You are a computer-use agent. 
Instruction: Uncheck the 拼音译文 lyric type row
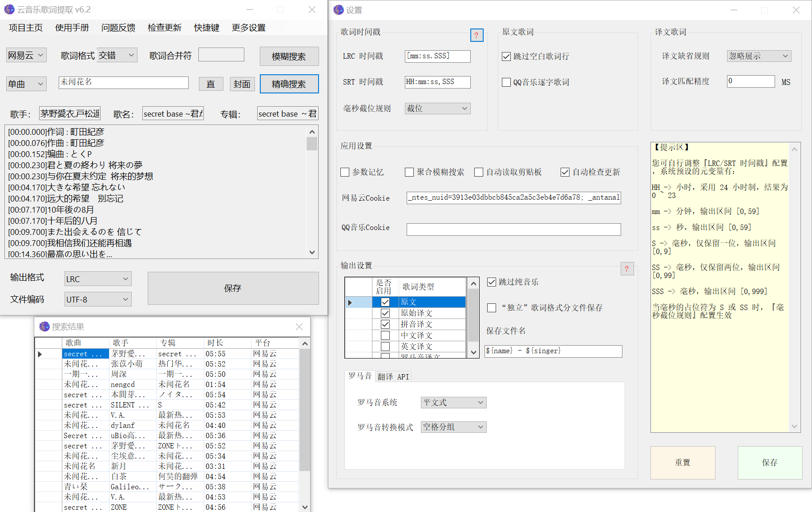tap(385, 324)
